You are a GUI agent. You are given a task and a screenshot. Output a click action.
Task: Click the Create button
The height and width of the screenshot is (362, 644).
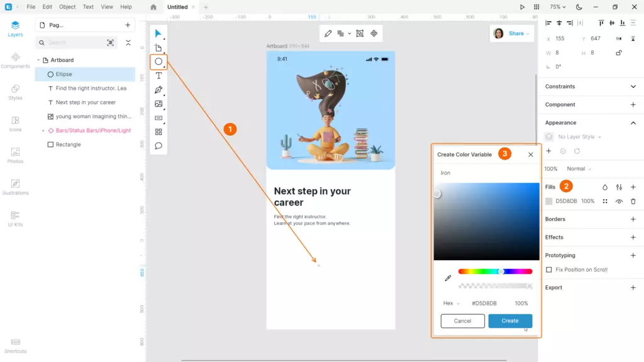(510, 321)
